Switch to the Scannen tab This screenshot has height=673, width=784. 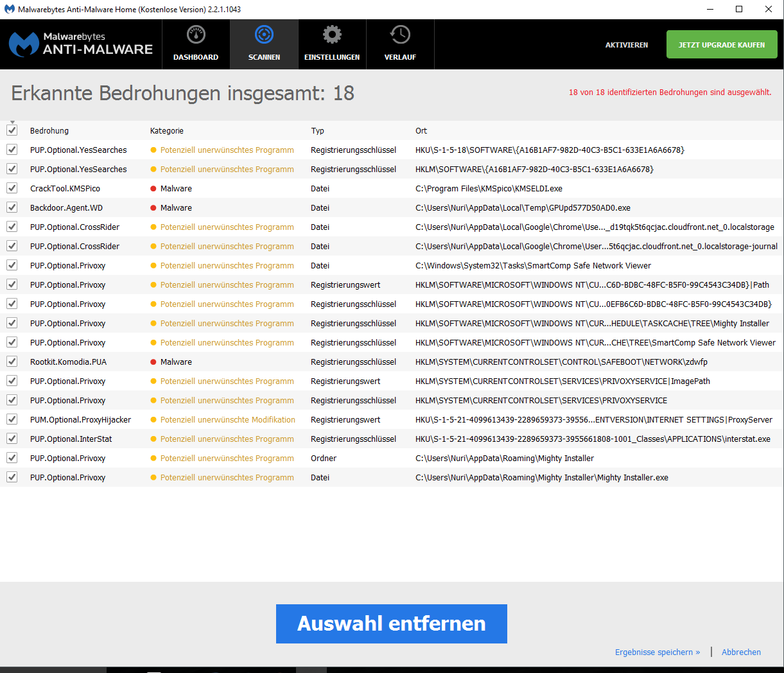[264, 44]
